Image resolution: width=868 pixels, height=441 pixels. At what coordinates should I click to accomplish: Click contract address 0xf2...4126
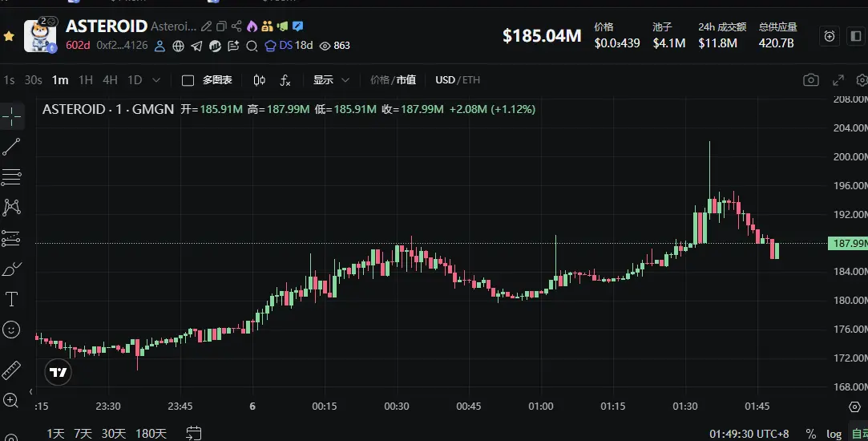[x=122, y=46]
